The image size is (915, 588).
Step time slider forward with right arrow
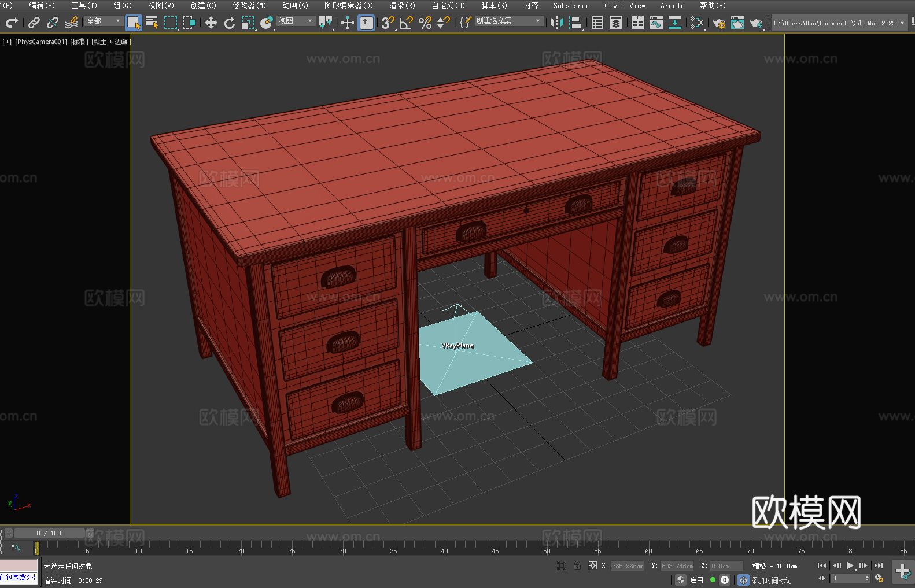(x=90, y=533)
